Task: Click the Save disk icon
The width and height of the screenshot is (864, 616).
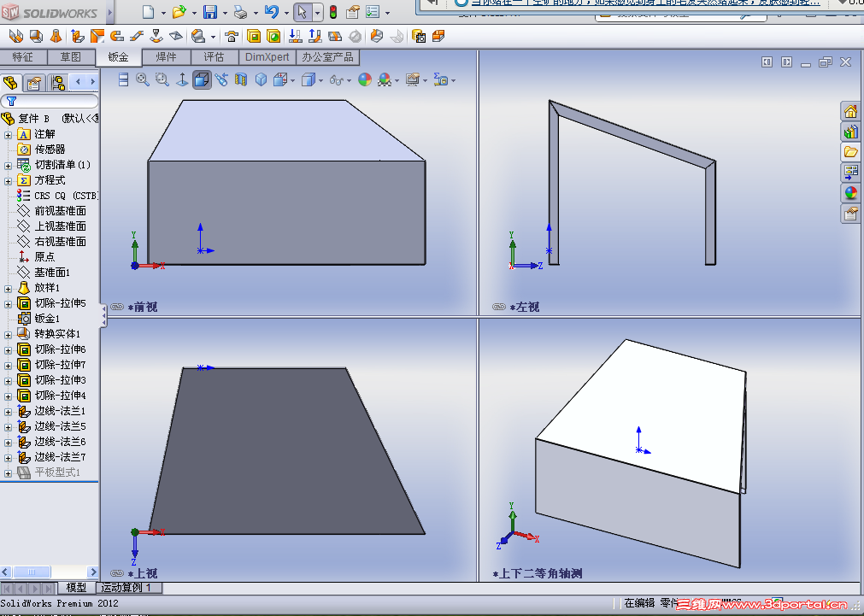Action: click(x=210, y=12)
